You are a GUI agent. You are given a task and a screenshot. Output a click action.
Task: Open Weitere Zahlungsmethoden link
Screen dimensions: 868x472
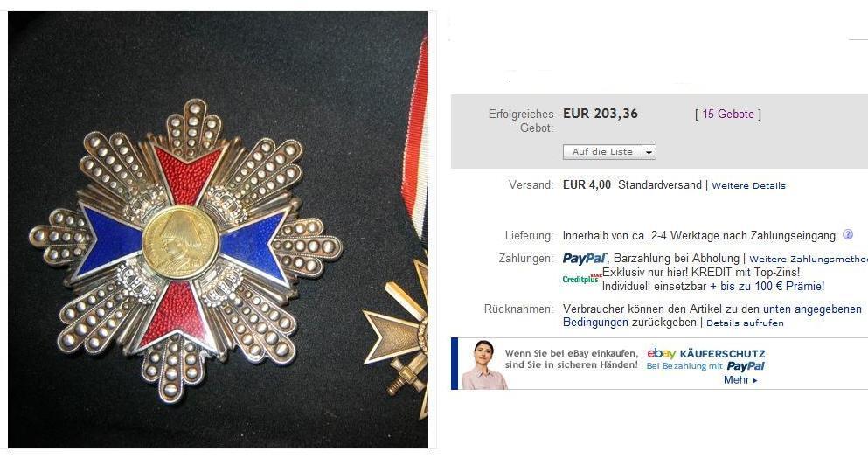pos(809,259)
